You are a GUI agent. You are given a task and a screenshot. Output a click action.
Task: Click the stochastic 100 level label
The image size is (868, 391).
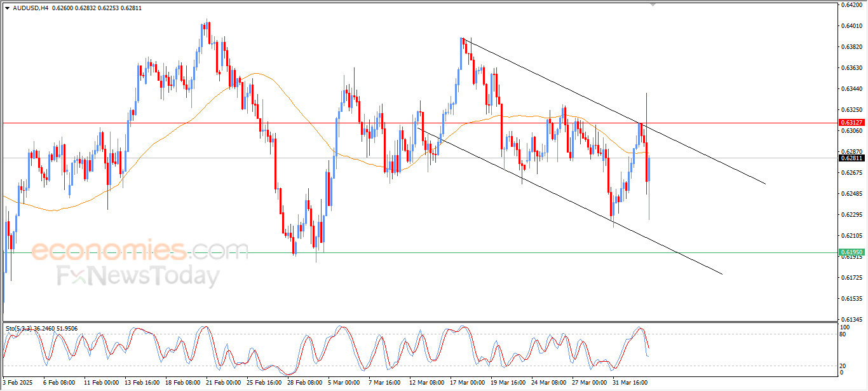[845, 327]
